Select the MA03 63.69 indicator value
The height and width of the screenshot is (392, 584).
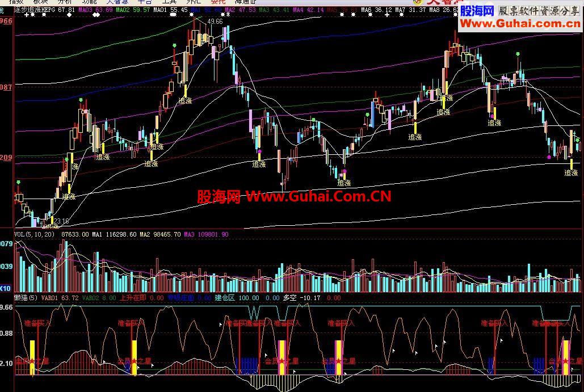tap(96, 10)
